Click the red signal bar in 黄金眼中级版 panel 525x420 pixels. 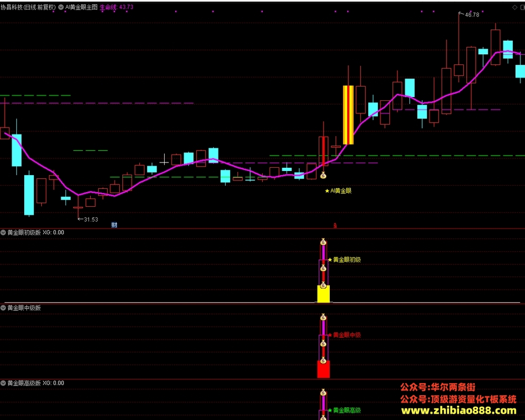323,369
